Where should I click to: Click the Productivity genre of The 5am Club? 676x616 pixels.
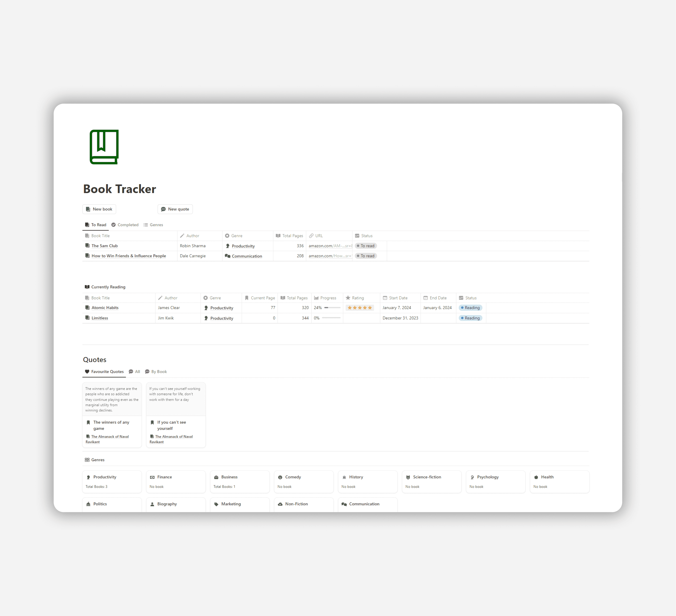point(240,246)
